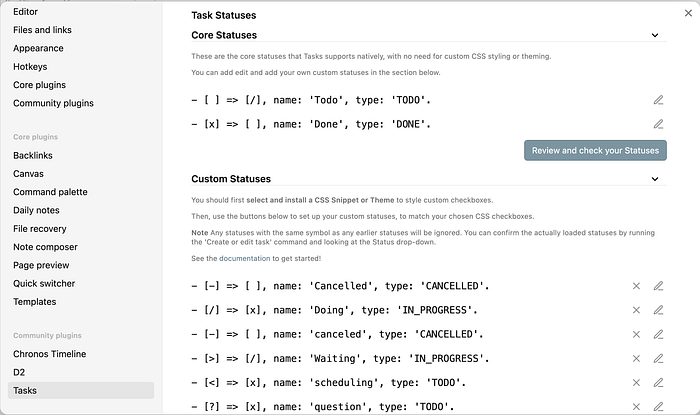Image resolution: width=700 pixels, height=415 pixels.
Task: Edit the 'Done' core status
Action: 658,124
